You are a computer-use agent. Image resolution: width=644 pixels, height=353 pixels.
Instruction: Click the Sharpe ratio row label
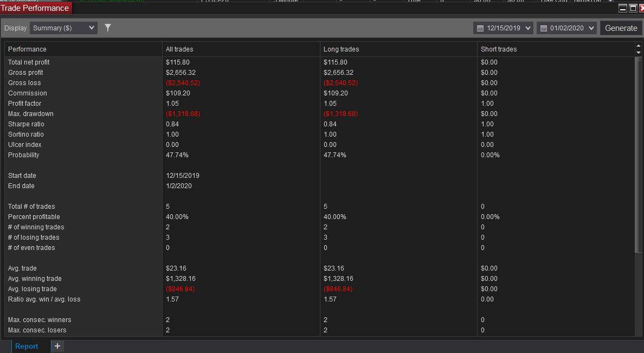[x=26, y=124]
